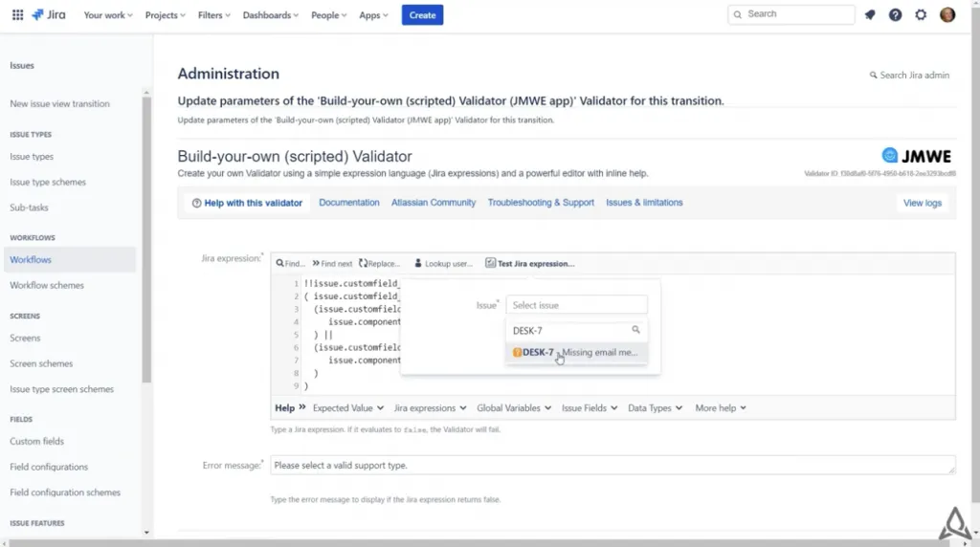The width and height of the screenshot is (980, 547).
Task: Open People dropdown menu
Action: (329, 15)
